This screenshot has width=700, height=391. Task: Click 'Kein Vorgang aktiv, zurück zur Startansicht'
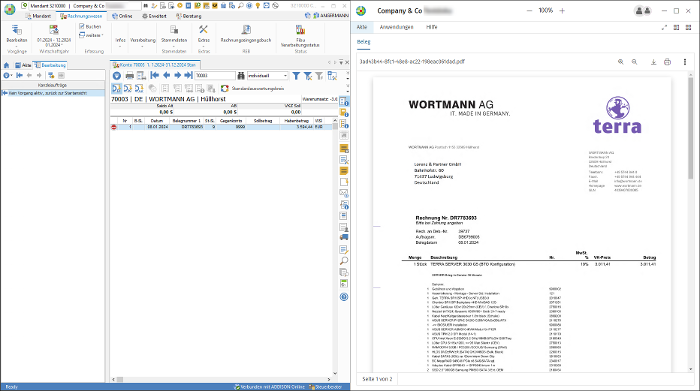48,93
